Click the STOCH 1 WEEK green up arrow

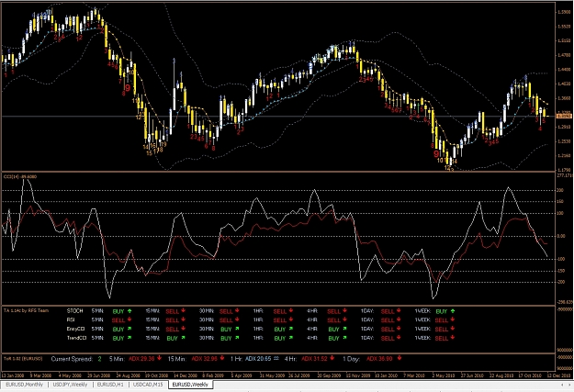453,311
